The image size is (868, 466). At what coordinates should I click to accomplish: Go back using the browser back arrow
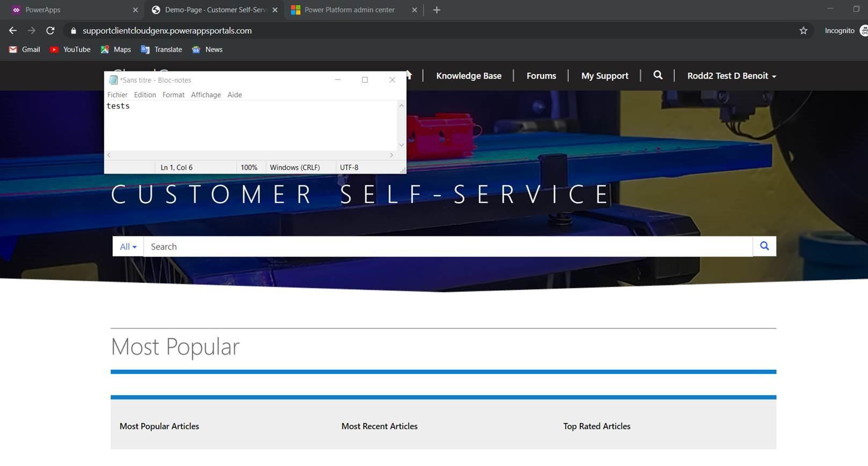[x=13, y=31]
